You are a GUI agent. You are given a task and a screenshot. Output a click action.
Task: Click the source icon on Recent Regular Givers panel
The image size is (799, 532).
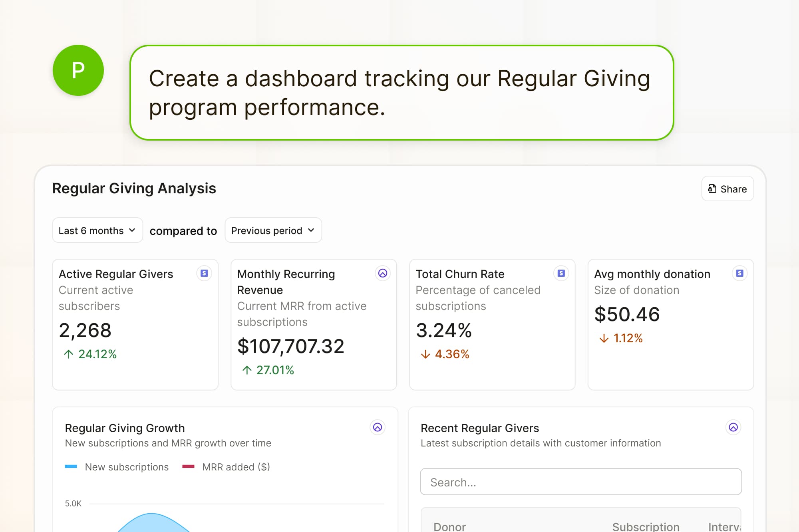click(733, 428)
